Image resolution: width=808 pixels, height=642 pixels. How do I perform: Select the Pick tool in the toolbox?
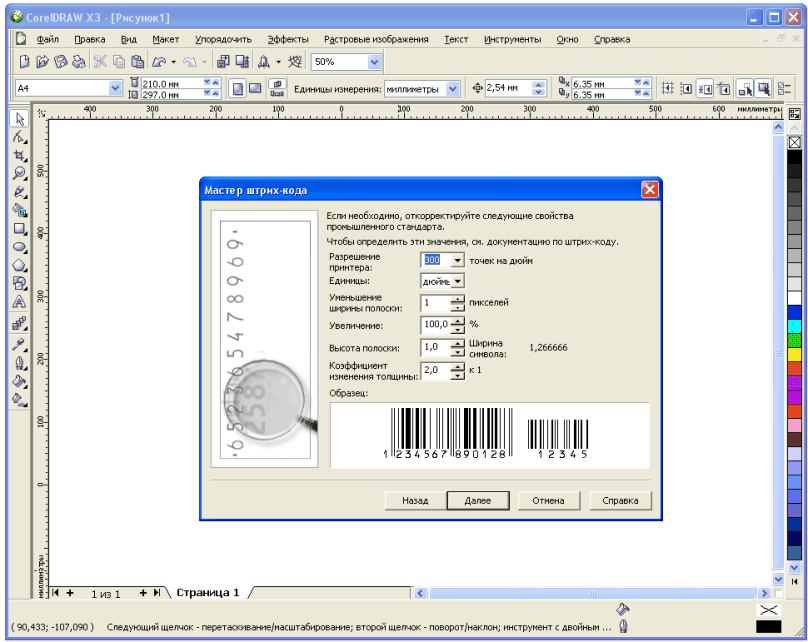coord(19,119)
